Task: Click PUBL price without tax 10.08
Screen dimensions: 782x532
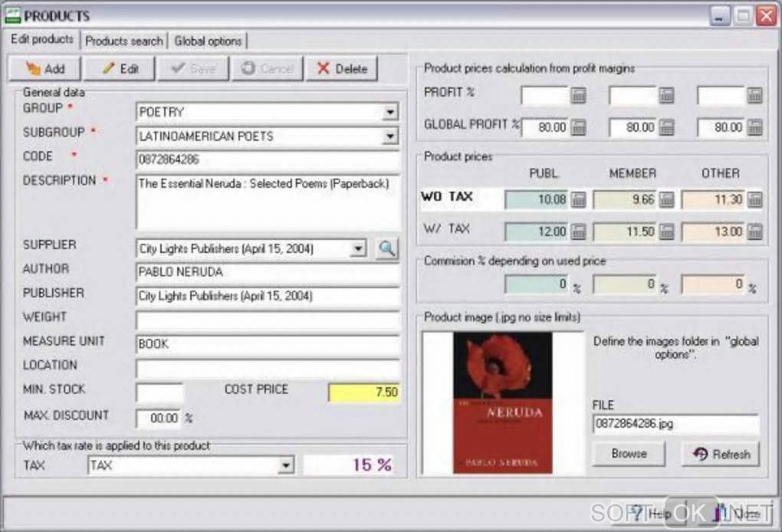Action: [537, 200]
